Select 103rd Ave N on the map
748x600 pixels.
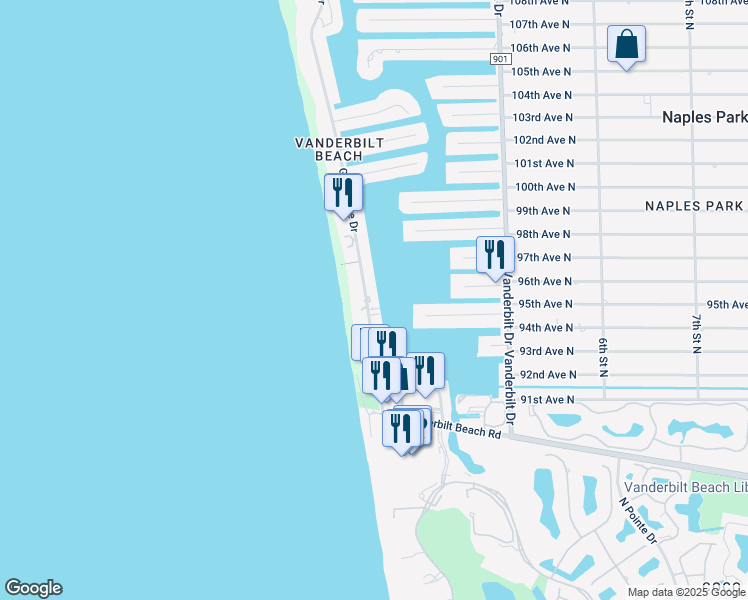542,117
